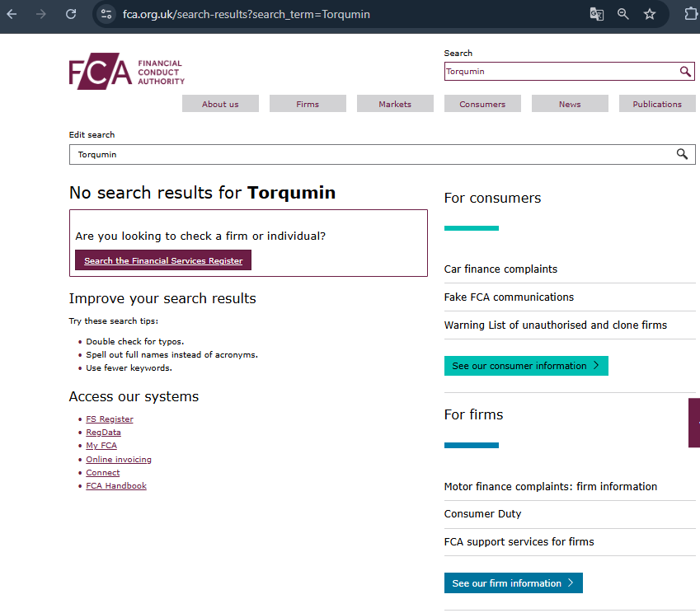Open the About us menu
This screenshot has height=613, width=700.
point(220,104)
